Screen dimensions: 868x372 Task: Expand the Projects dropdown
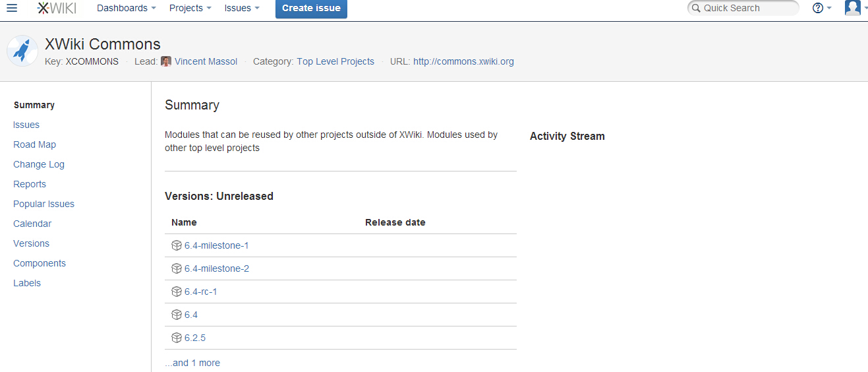[190, 8]
